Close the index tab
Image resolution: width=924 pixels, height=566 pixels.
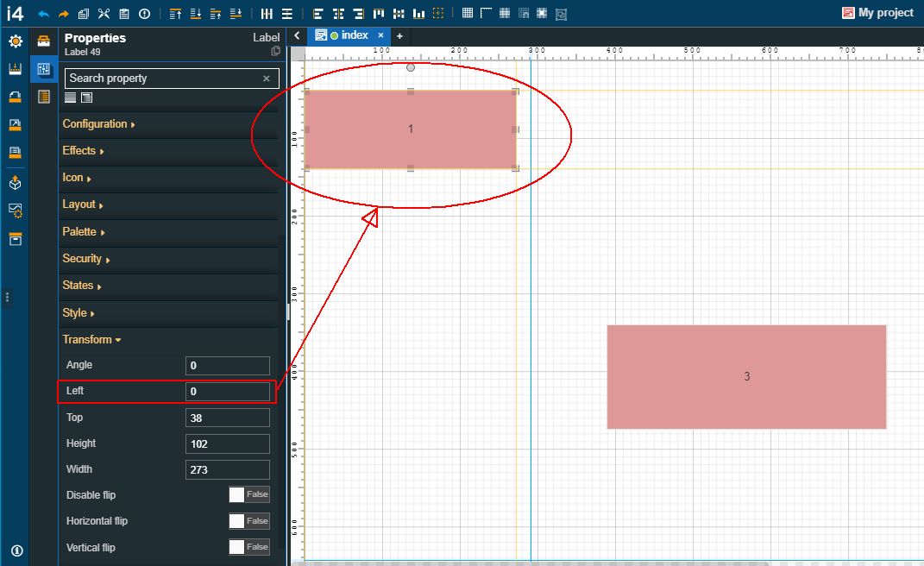click(x=380, y=35)
